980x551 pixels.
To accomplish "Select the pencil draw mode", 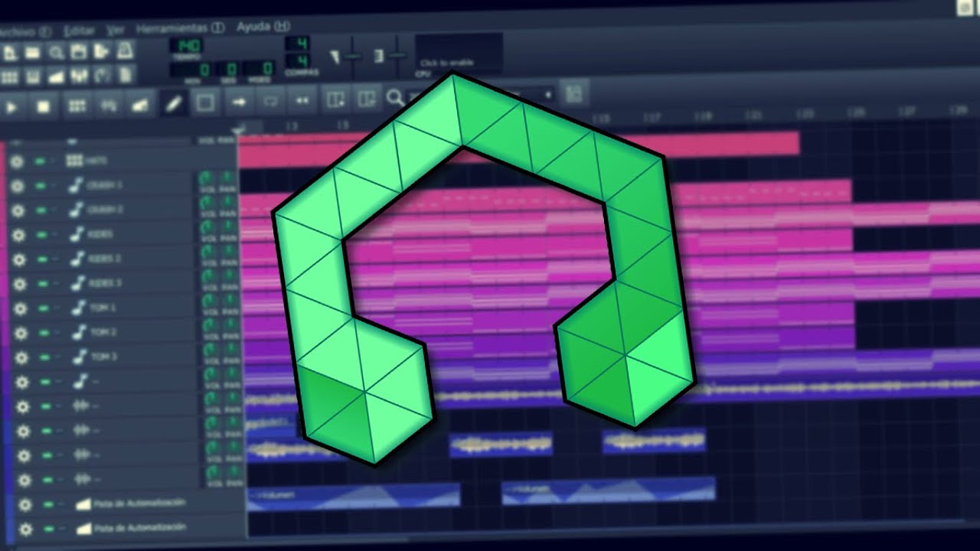I will click(174, 103).
